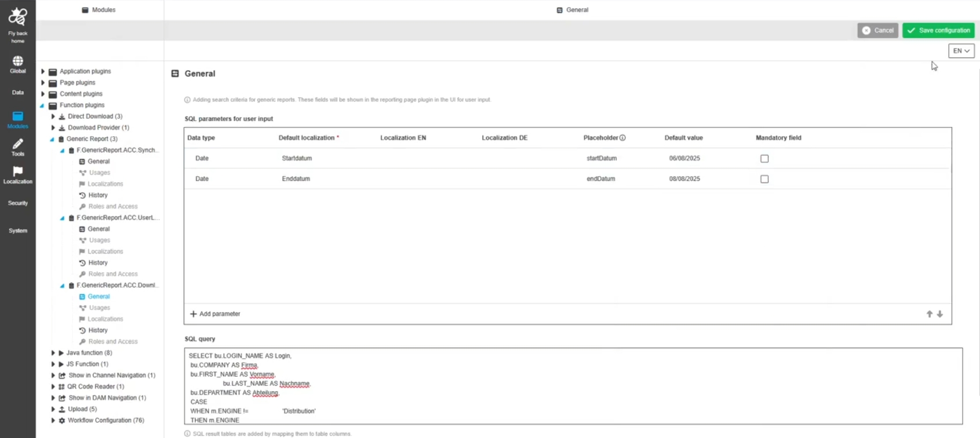
Task: Enable Mandatory field for Startdatum
Action: (764, 159)
